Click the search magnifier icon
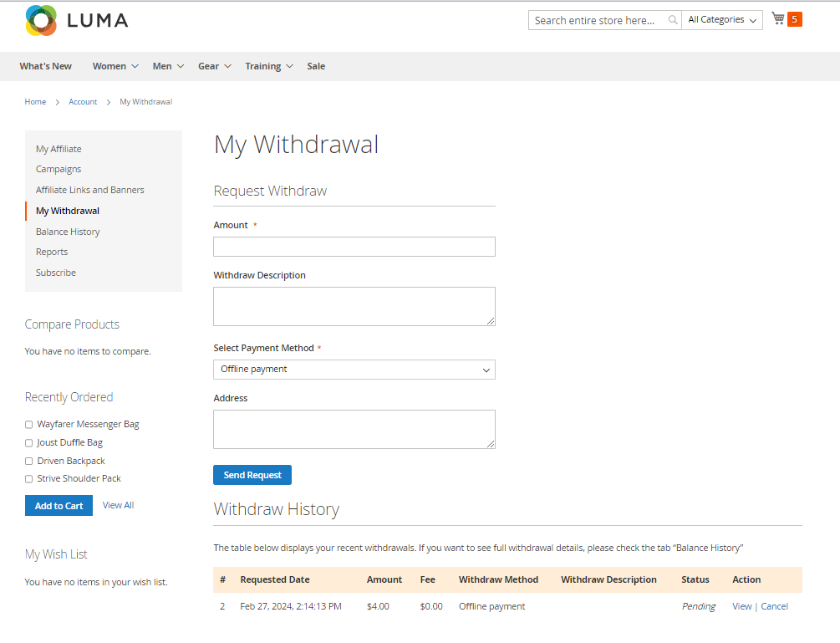This screenshot has height=643, width=840. 673,20
